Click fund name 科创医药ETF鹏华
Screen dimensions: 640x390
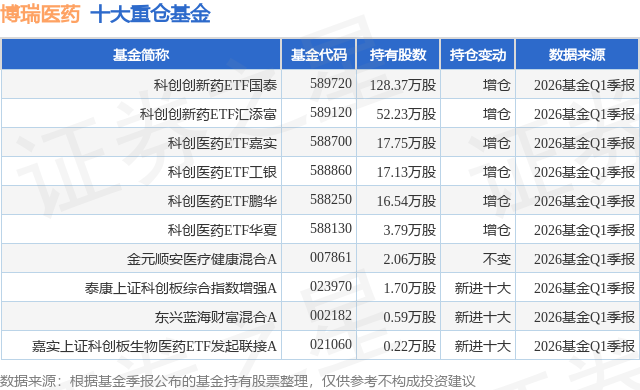[222, 201]
